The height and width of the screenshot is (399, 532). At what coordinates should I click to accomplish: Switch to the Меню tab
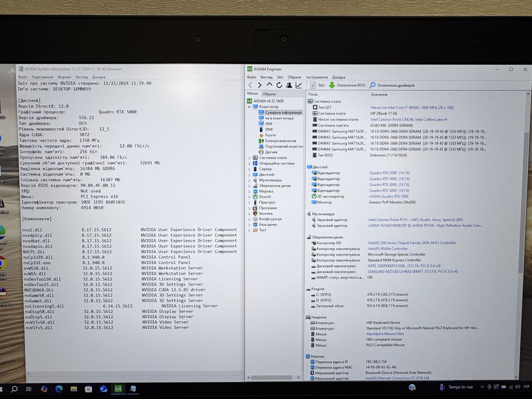252,93
